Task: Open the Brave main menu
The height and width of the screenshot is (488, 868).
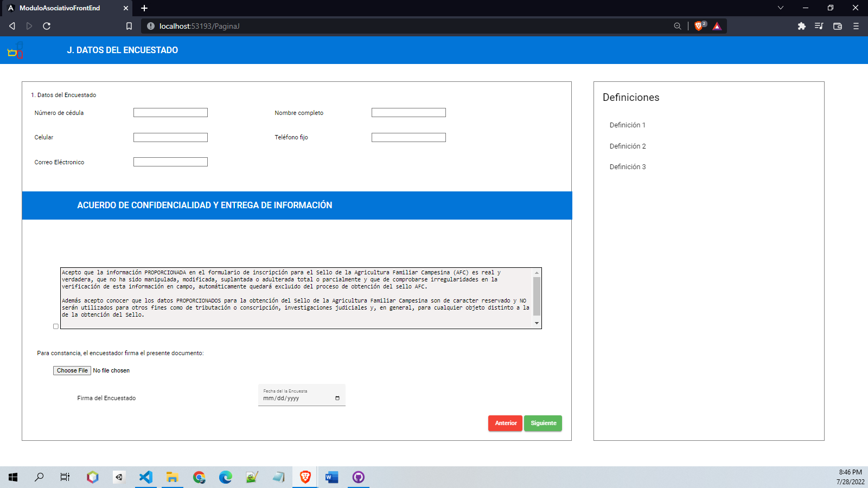Action: (856, 26)
